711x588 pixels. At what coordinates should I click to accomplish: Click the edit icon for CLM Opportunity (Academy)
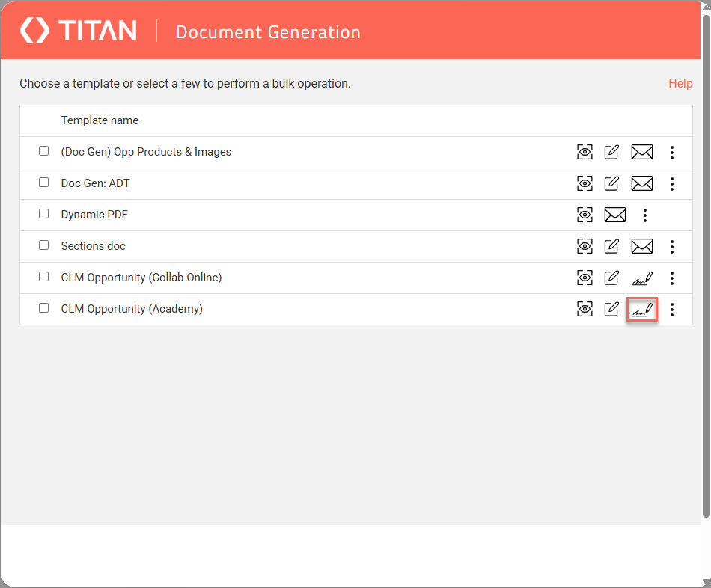(x=611, y=309)
